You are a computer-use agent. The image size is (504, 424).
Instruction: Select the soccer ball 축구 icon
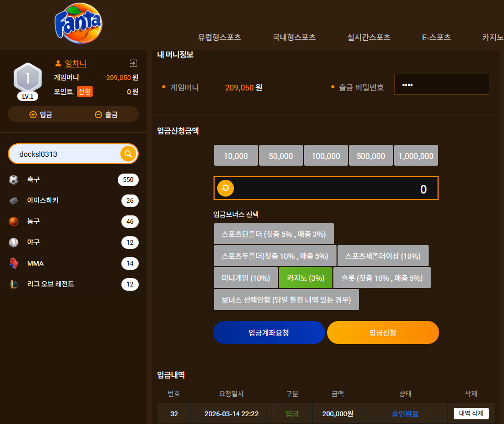[x=14, y=179]
